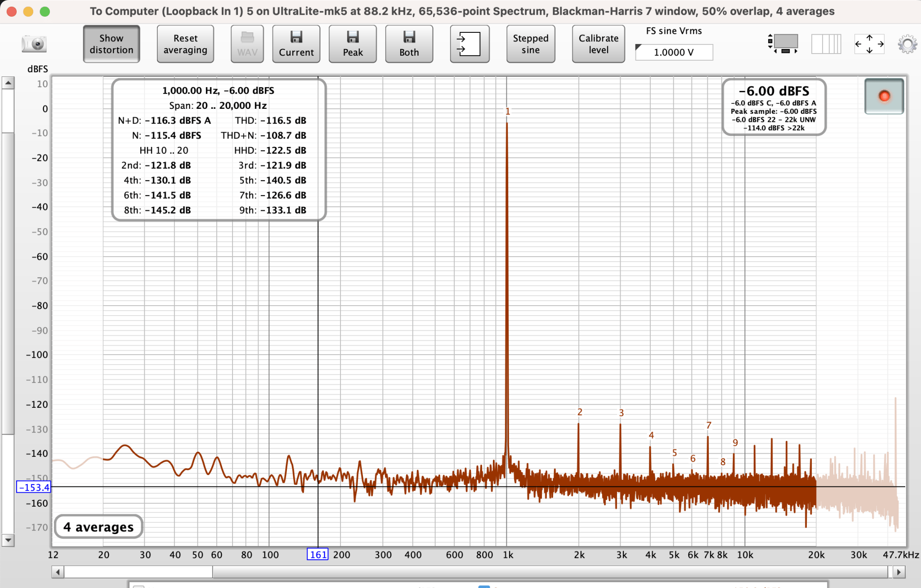Click the N+D: -116.3 dBFS A reading
The image size is (921, 588).
click(164, 120)
